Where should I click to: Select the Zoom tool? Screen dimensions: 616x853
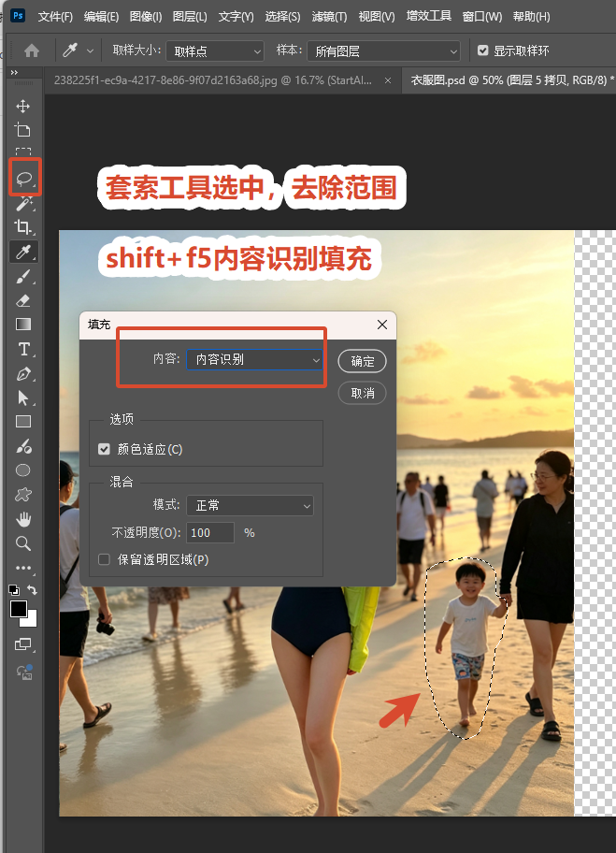click(22, 543)
